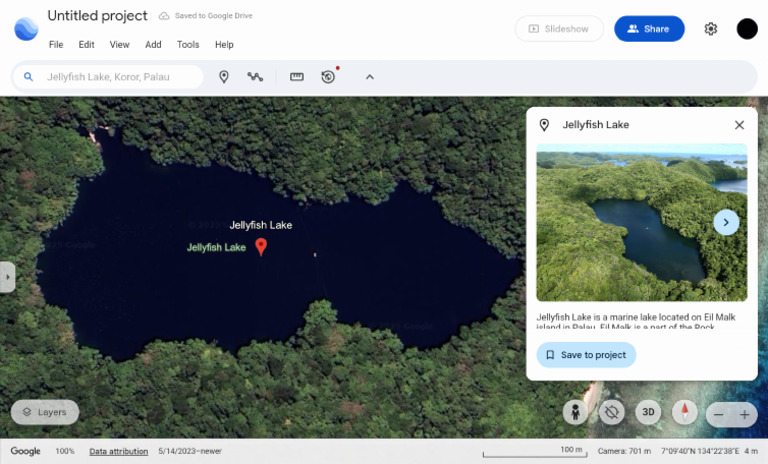Screen dimensions: 768x464
Task: Open the Add menu
Action: (153, 45)
